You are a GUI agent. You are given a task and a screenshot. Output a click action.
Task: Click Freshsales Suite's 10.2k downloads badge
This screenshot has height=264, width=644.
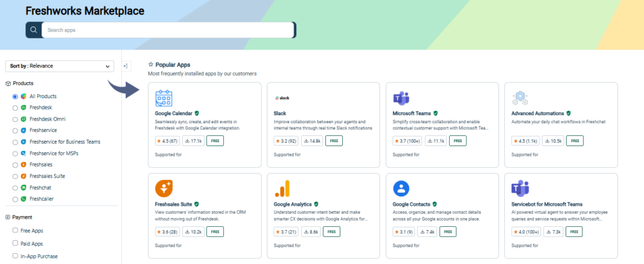193,231
